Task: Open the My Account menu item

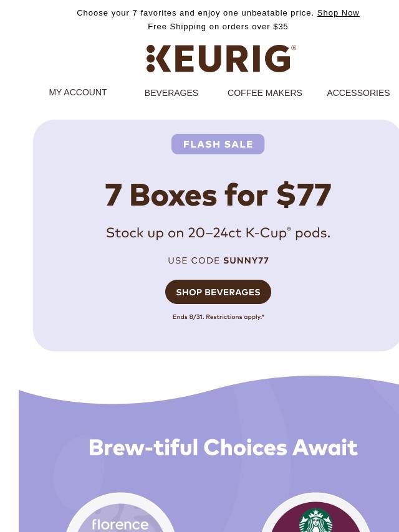Action: [78, 92]
